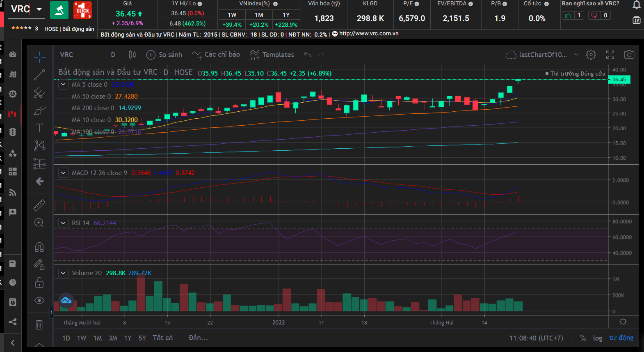Open the three-stars rating sidebar icon

point(13,153)
